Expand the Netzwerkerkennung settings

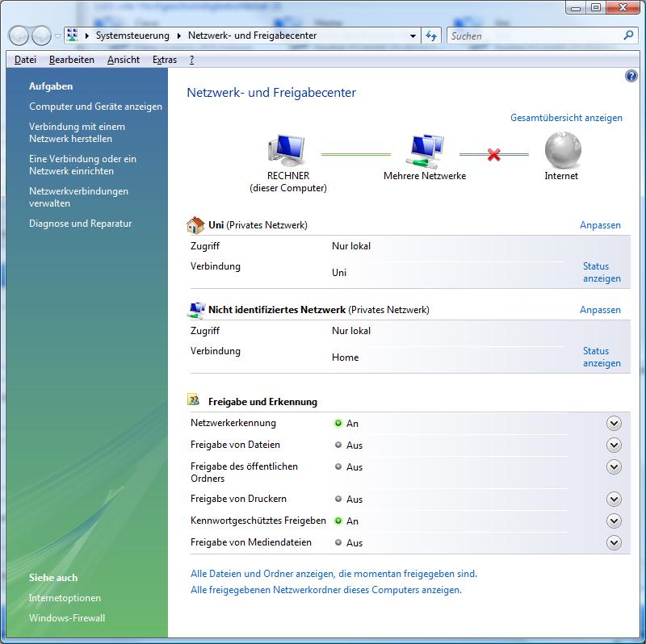tap(614, 424)
